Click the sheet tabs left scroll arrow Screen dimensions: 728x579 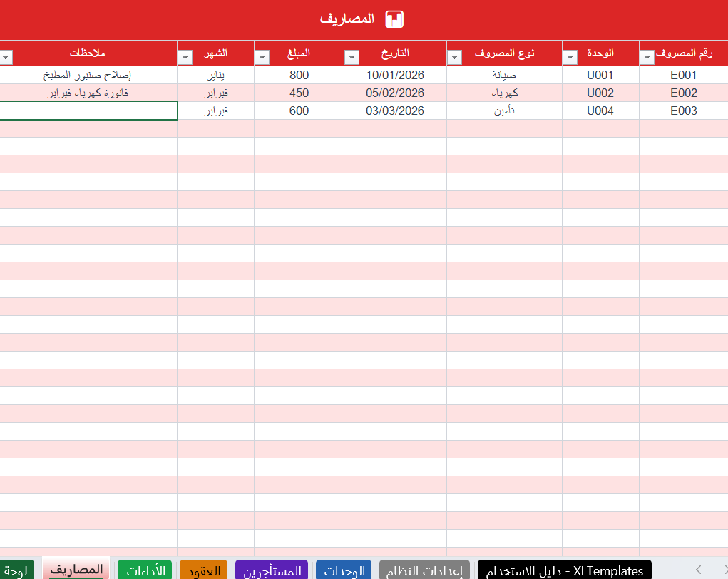[x=698, y=570]
